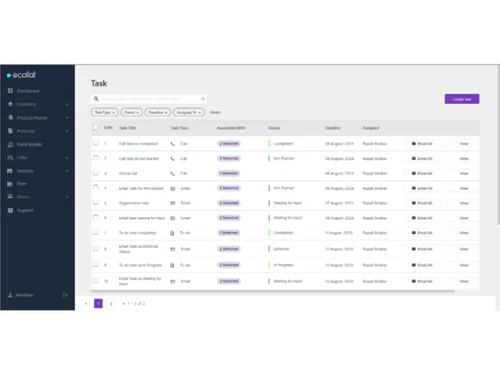The height and width of the screenshot is (375, 500).
Task: Click the logout icon beside the user name
Action: 65,295
